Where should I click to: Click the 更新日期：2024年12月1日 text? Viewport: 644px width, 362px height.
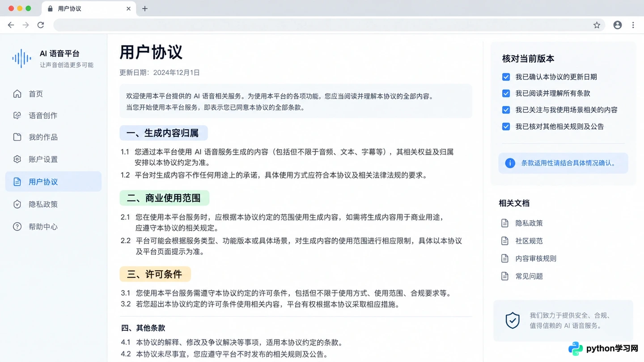(x=160, y=72)
